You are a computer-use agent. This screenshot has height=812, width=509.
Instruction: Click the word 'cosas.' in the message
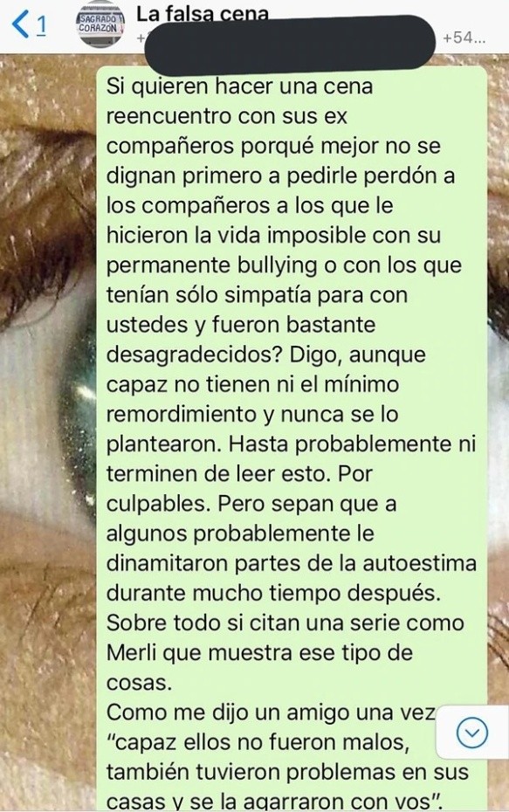click(140, 683)
